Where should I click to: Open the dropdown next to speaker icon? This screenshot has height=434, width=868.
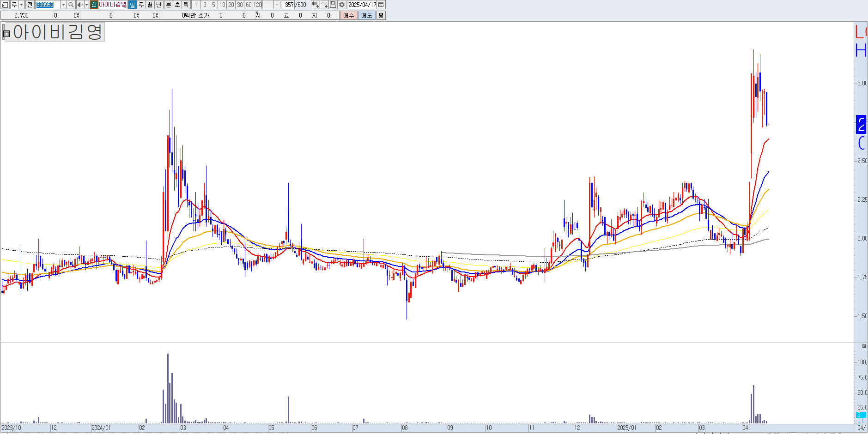click(x=86, y=5)
